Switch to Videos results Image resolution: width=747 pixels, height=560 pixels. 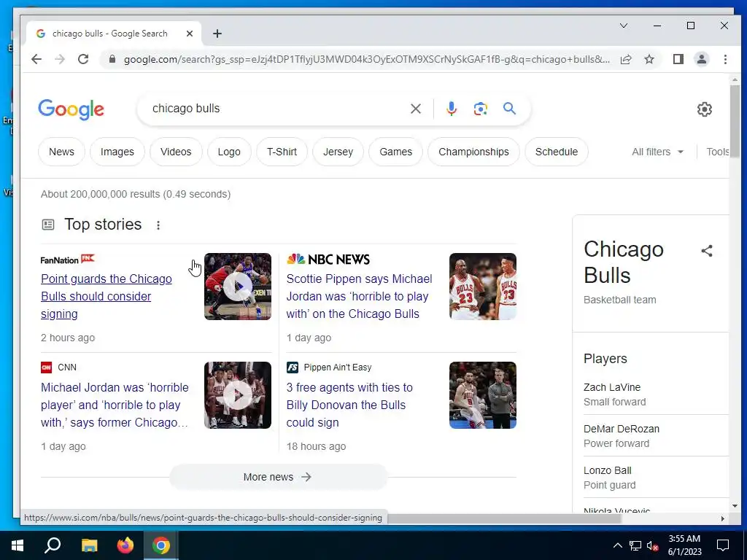pos(176,152)
